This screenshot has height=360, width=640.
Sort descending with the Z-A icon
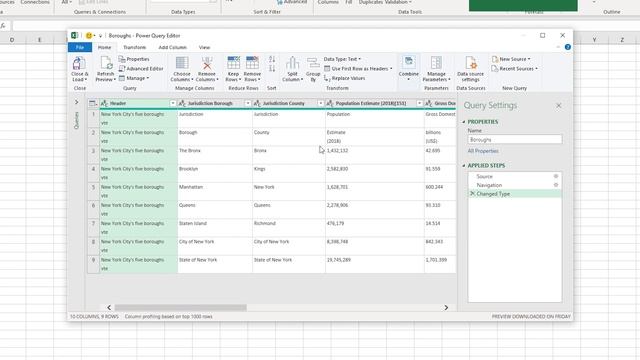point(272,69)
